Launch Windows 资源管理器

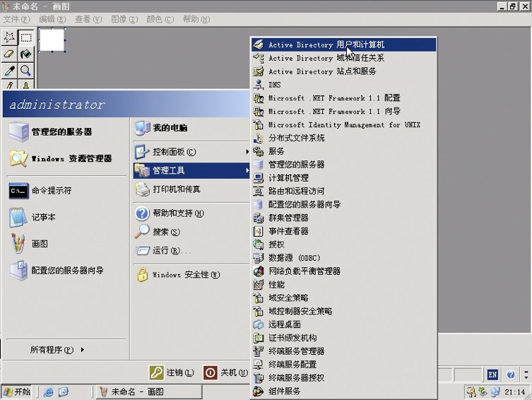66,158
